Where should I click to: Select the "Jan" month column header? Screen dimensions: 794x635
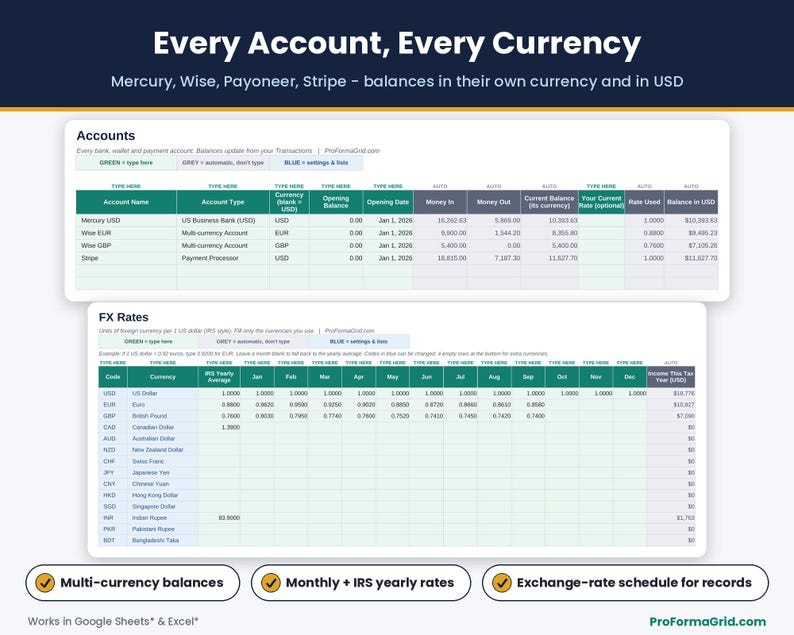click(257, 377)
